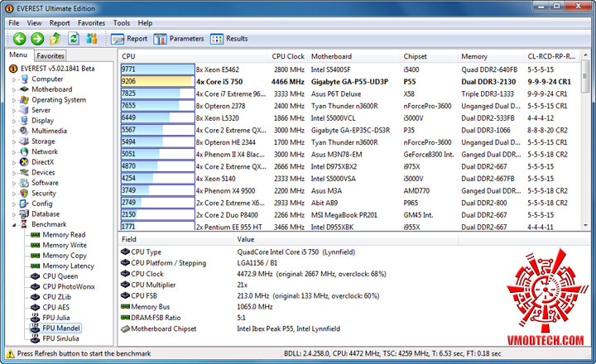Click the users icon in toolbar
Screen dimensions: 596x364
[92, 38]
